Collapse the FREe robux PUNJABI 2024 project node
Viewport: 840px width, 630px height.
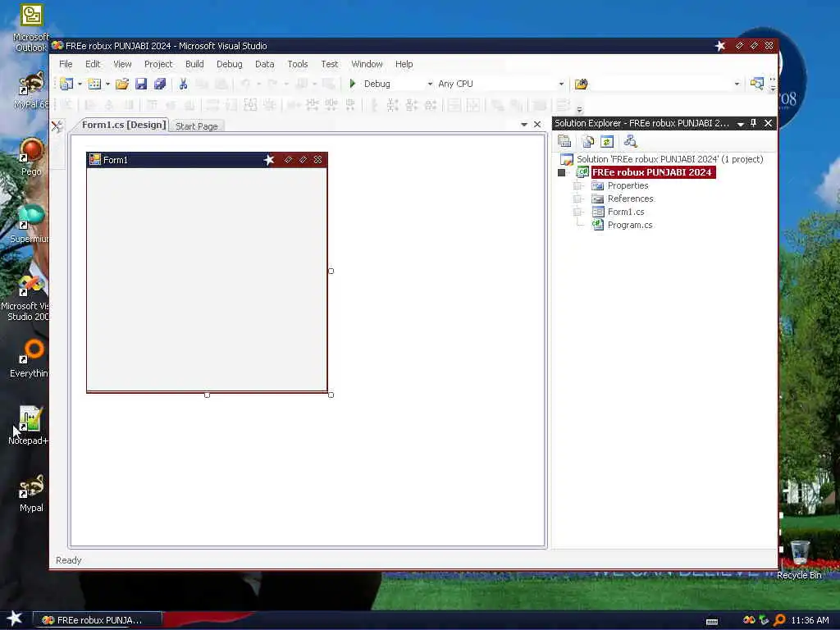[561, 172]
